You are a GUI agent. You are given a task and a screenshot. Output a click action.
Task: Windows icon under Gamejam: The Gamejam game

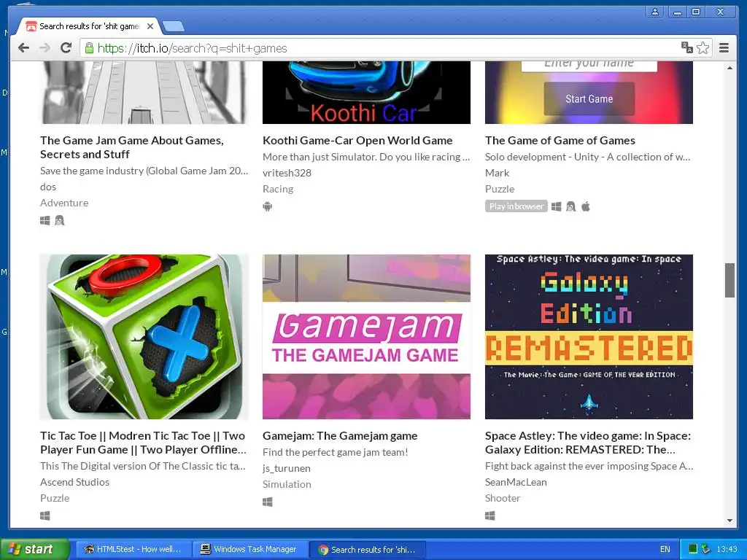pyautogui.click(x=267, y=502)
